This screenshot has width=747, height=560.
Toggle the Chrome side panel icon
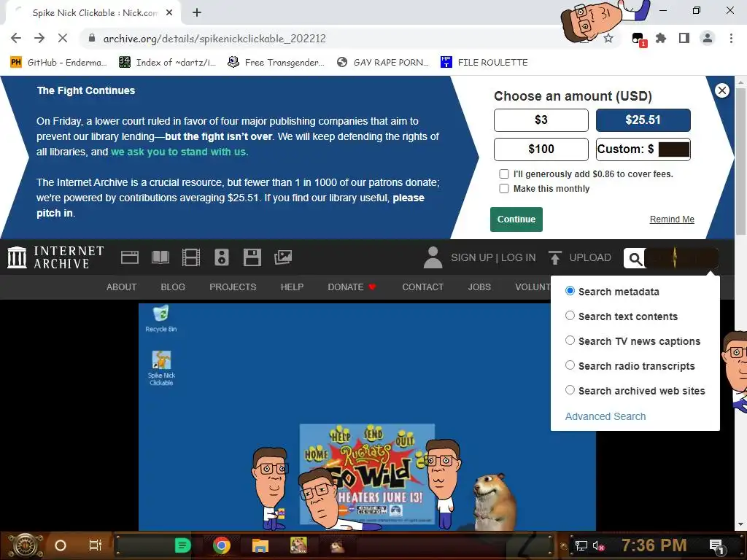pyautogui.click(x=684, y=39)
